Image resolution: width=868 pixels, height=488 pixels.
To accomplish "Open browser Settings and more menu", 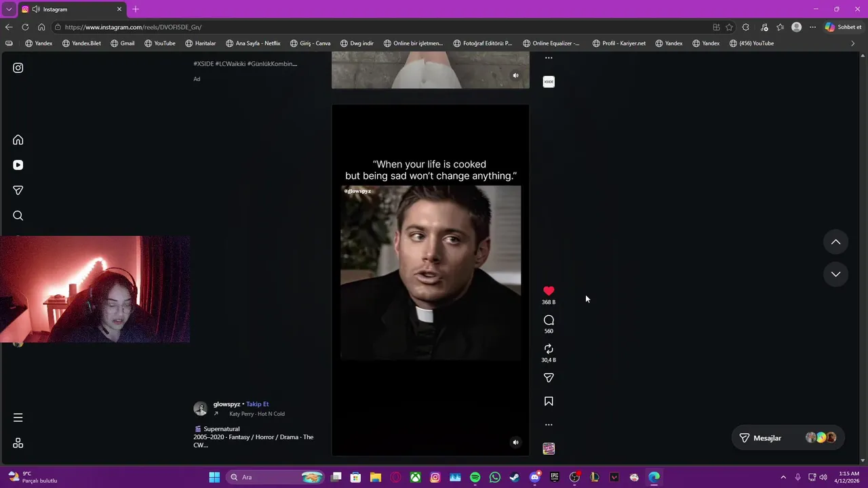I will pos(812,27).
